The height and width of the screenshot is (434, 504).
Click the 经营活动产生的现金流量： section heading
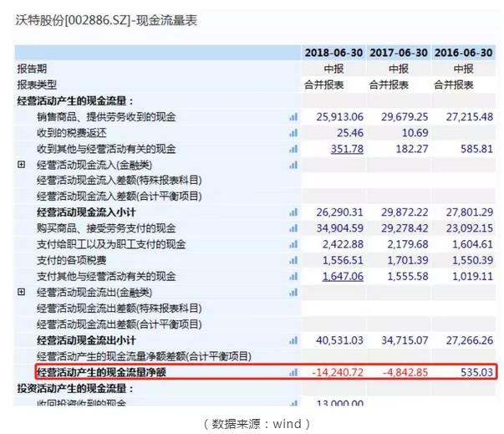(x=75, y=101)
